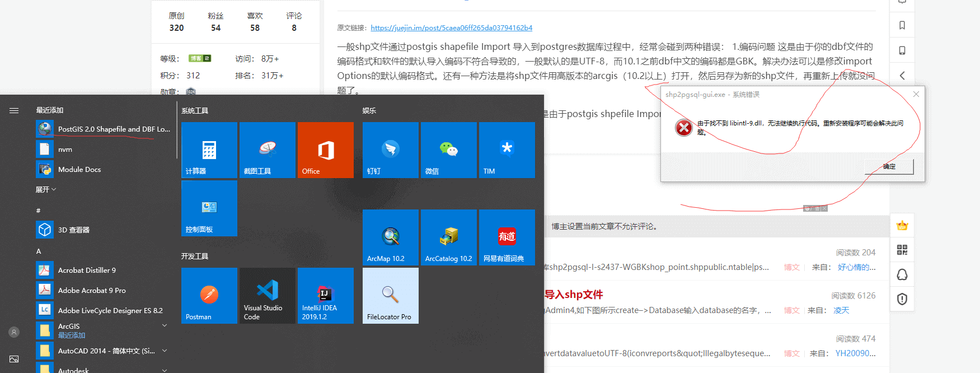This screenshot has width=980, height=373.
Task: Expand the ArcGIS folder in the app list
Action: click(x=165, y=325)
